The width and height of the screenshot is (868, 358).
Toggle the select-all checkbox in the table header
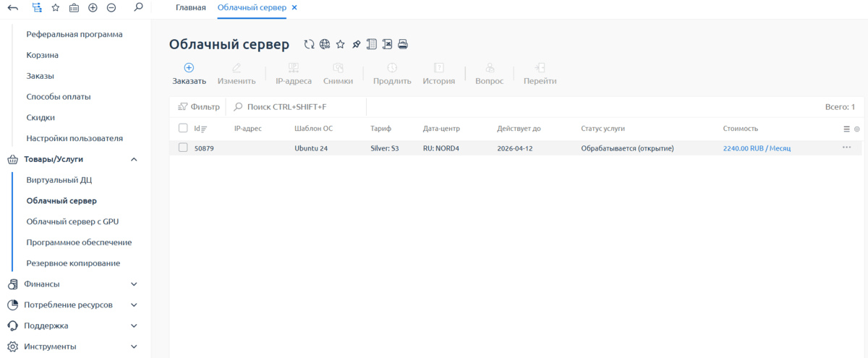[x=183, y=128]
